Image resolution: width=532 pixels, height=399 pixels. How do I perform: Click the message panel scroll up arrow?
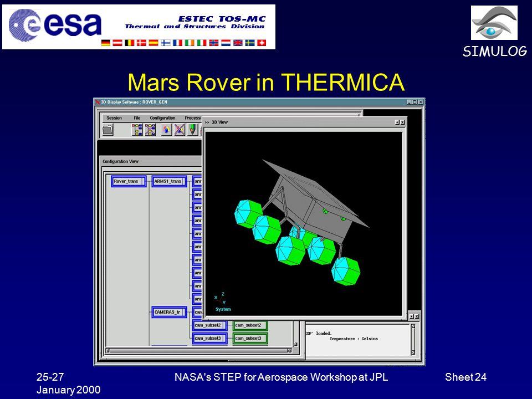pyautogui.click(x=413, y=326)
